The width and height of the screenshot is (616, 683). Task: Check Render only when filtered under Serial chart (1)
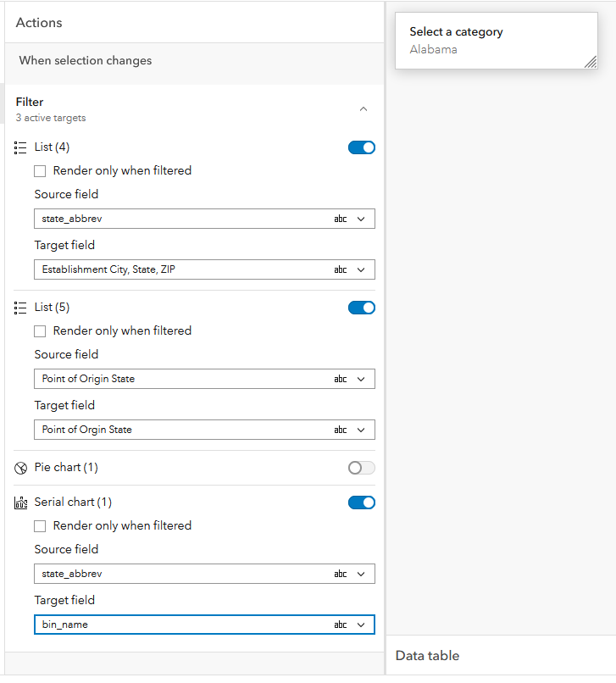40,526
